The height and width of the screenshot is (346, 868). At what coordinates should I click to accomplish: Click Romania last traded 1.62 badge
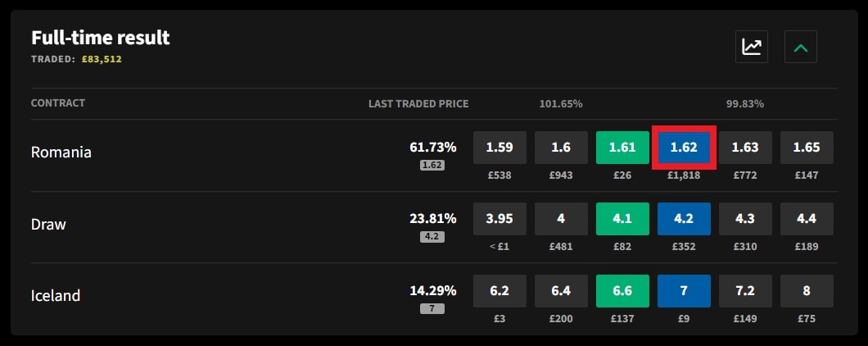(x=432, y=165)
